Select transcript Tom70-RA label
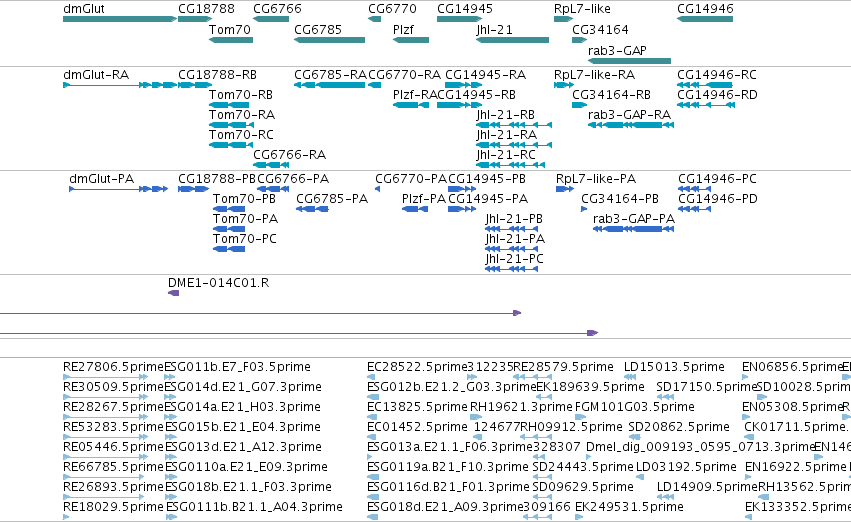Viewport: 851px width, 522px height. tap(242, 115)
